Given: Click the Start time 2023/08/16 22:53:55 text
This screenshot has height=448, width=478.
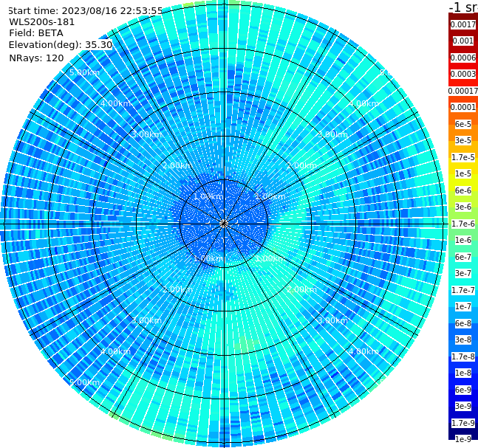Looking at the screenshot, I should [x=85, y=11].
